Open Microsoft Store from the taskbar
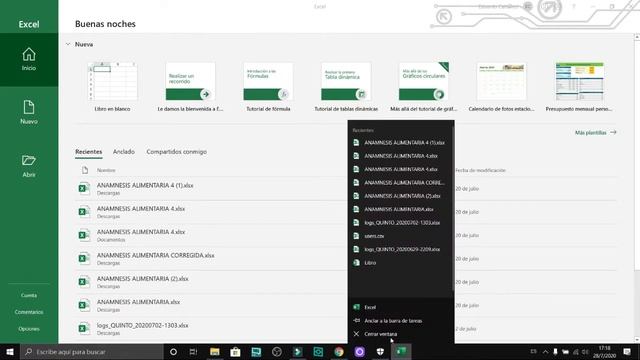Image resolution: width=640 pixels, height=360 pixels. tap(235, 352)
